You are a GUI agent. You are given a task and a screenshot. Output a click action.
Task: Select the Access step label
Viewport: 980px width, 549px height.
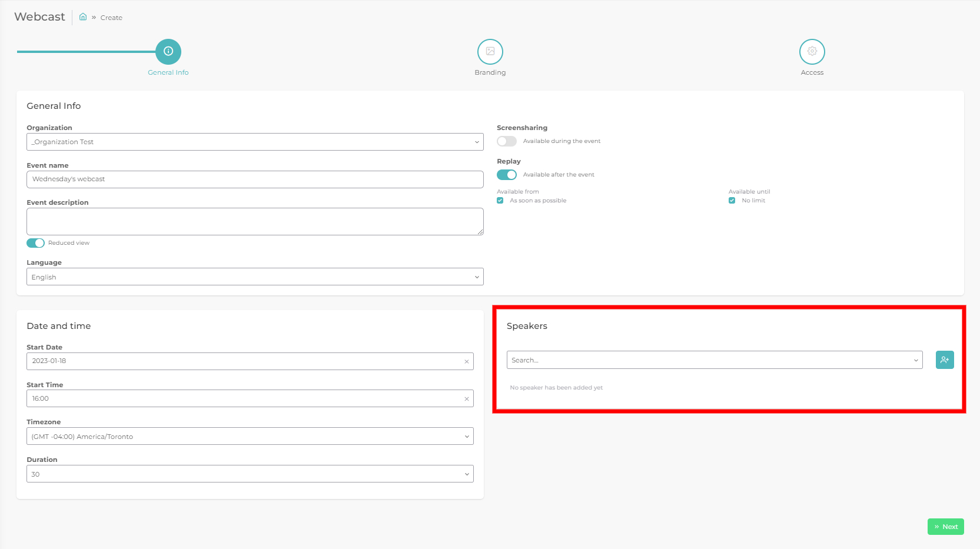(x=812, y=72)
